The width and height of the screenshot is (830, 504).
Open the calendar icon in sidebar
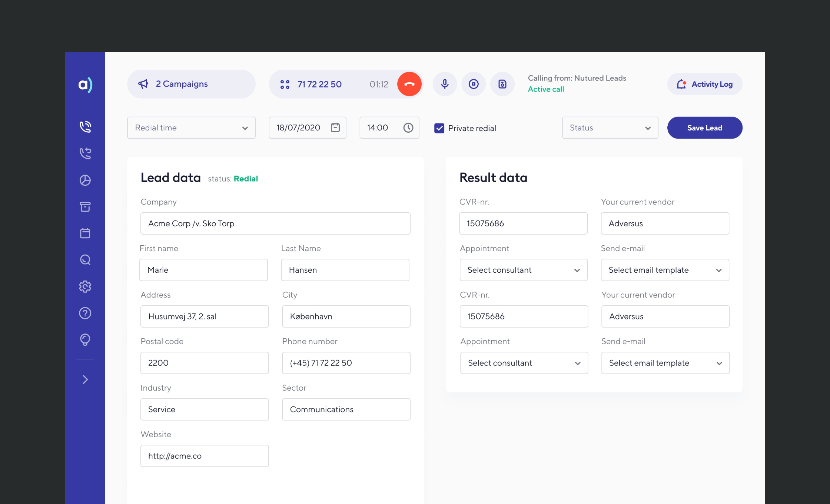(x=85, y=233)
